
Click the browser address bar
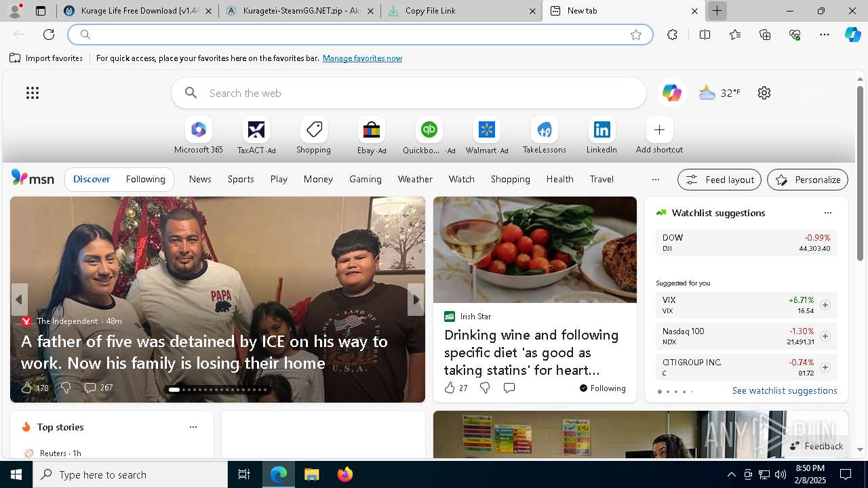pyautogui.click(x=359, y=35)
